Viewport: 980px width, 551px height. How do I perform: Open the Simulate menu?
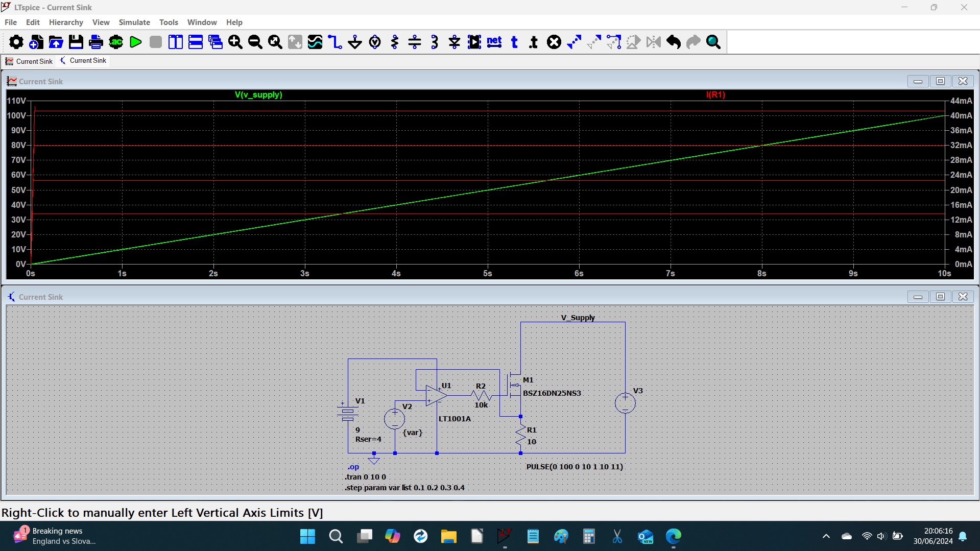coord(134,22)
